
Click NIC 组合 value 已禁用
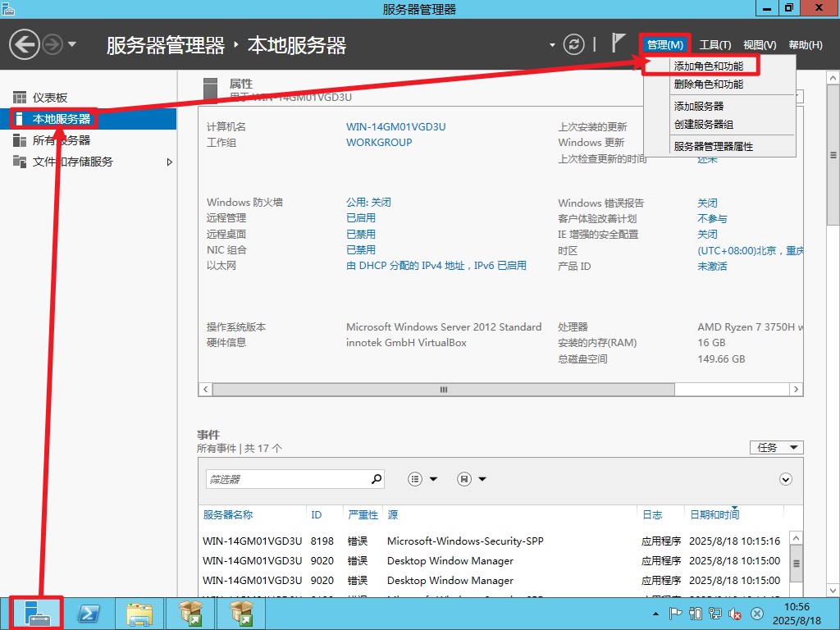point(361,249)
